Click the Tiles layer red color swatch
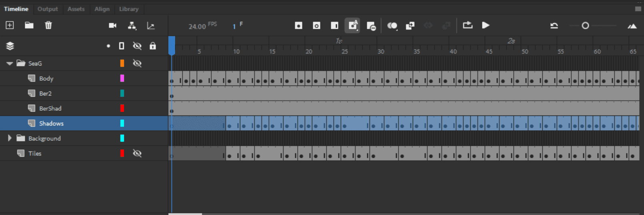 122,153
